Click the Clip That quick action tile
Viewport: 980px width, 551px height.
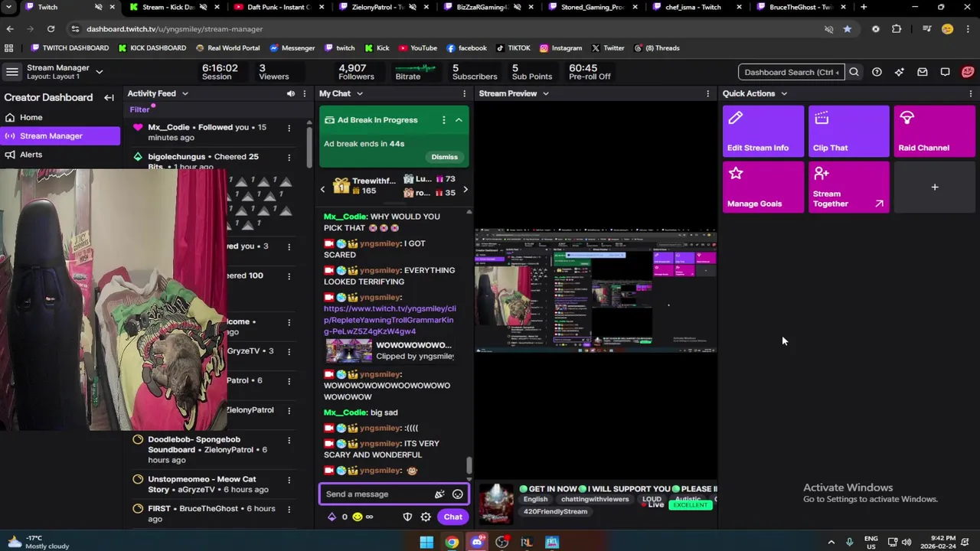[x=848, y=132]
